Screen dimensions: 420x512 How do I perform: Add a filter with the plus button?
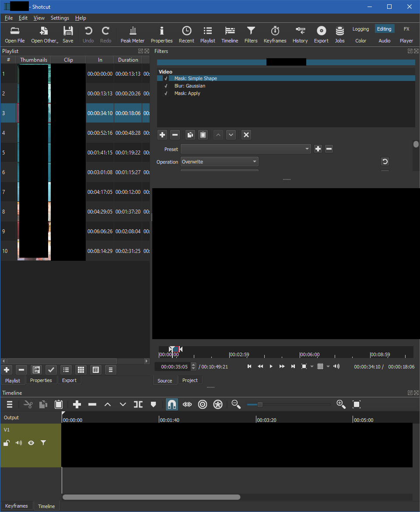(x=162, y=135)
